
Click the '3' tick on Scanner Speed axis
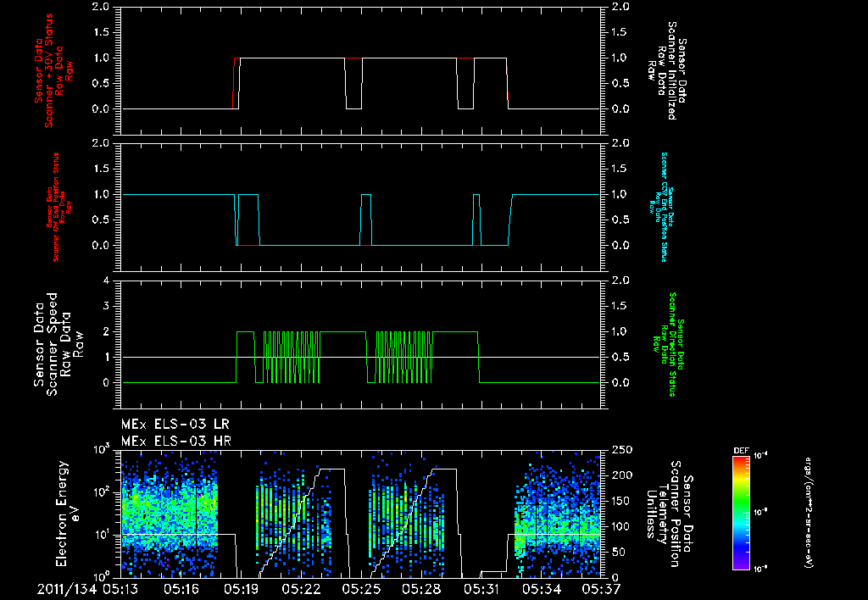(x=106, y=306)
